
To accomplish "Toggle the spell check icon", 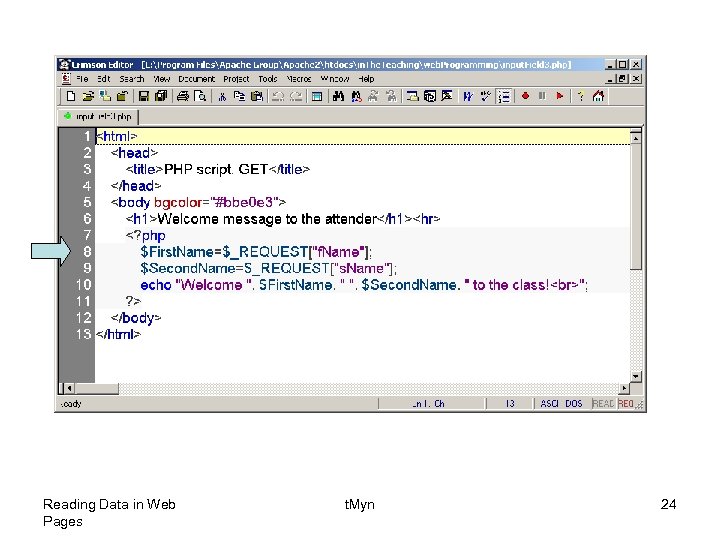I will [486, 96].
